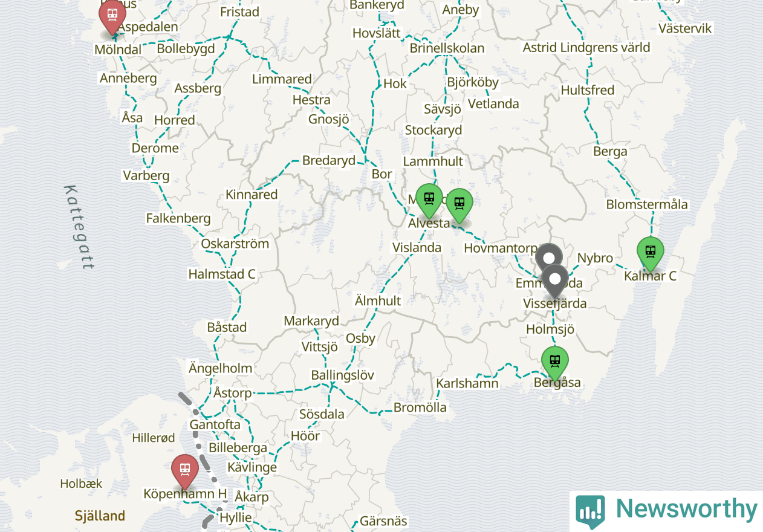The width and height of the screenshot is (763, 532).
Task: Click the Hultsfred place label
Action: [x=588, y=90]
